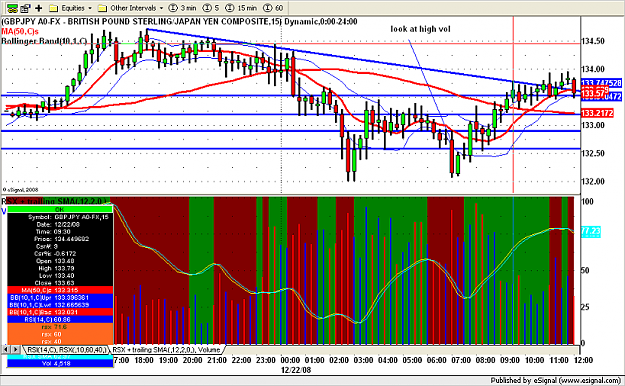The width and height of the screenshot is (625, 386).
Task: Select the RSX + trailing SMA Volume tab
Action: point(166,350)
